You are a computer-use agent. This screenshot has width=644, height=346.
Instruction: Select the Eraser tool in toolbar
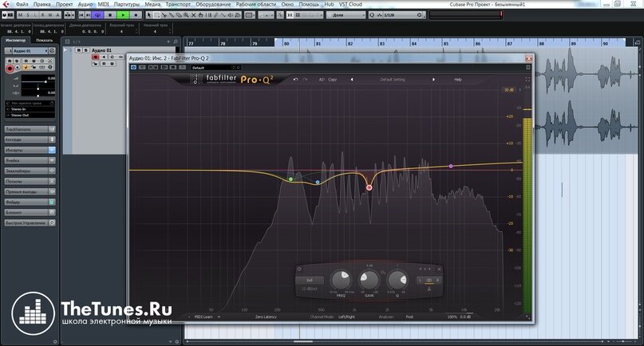coord(179,15)
